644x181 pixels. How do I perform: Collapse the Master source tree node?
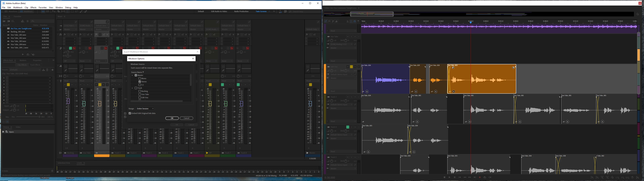pos(132,75)
